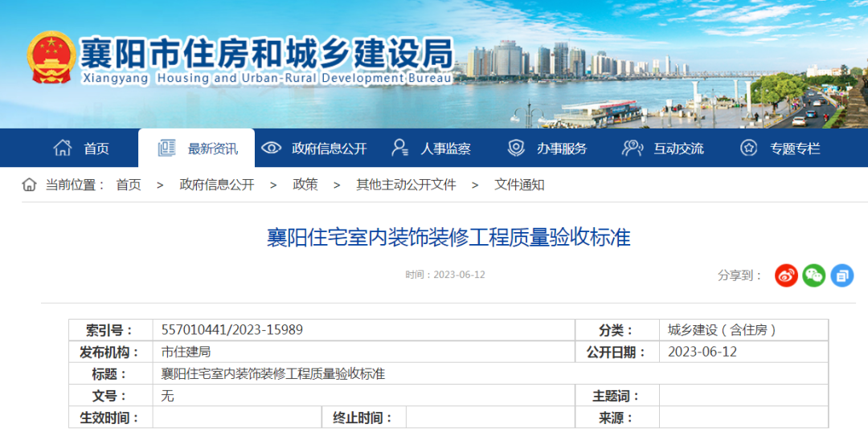Share the article to Weibo

pos(786,275)
